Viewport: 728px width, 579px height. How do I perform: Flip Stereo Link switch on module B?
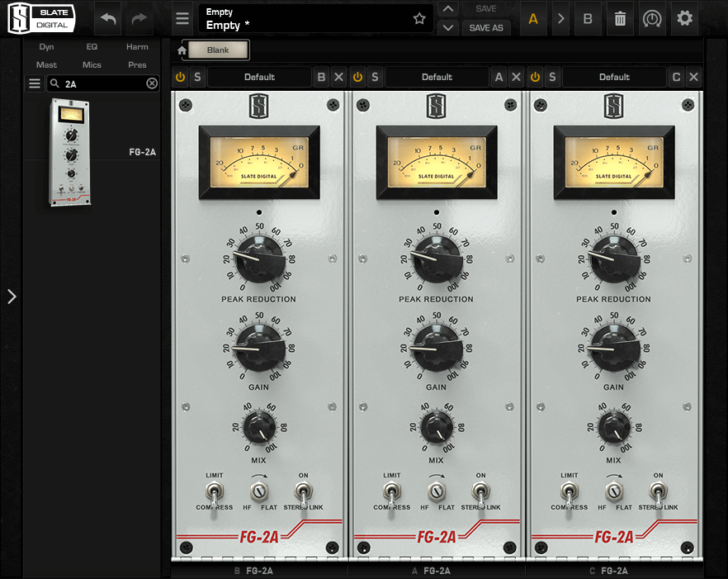click(x=303, y=493)
